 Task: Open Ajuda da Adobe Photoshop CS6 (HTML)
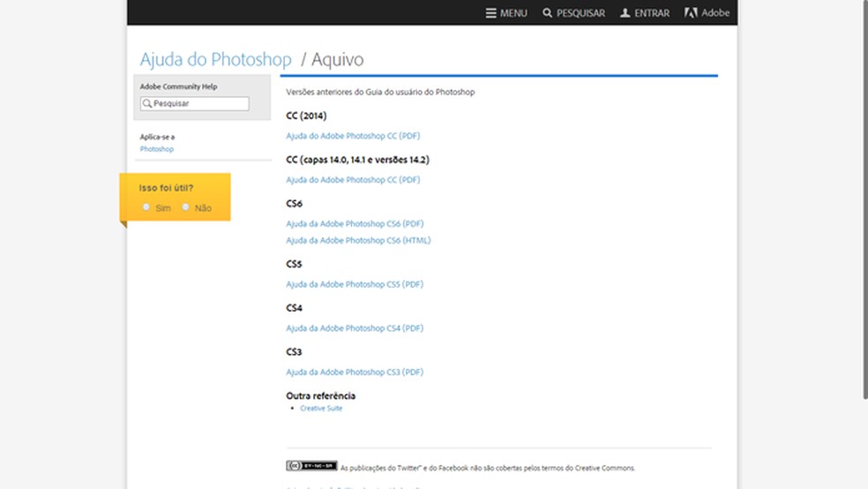point(358,240)
